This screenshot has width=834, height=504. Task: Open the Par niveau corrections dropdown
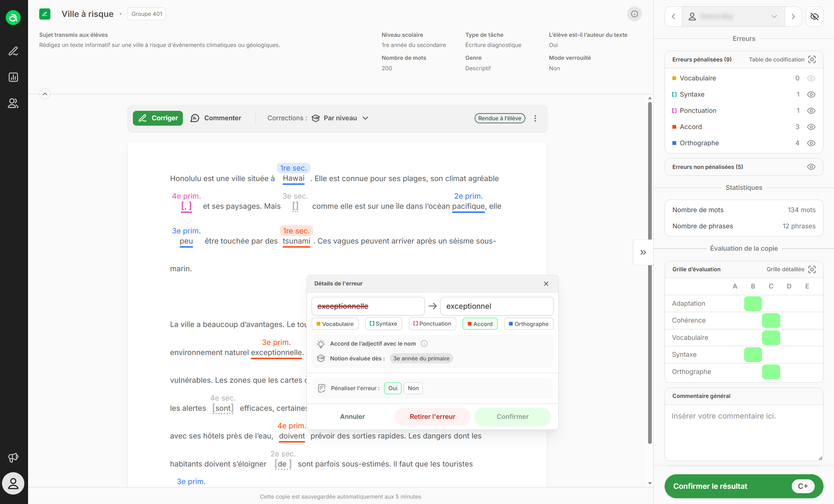click(340, 118)
